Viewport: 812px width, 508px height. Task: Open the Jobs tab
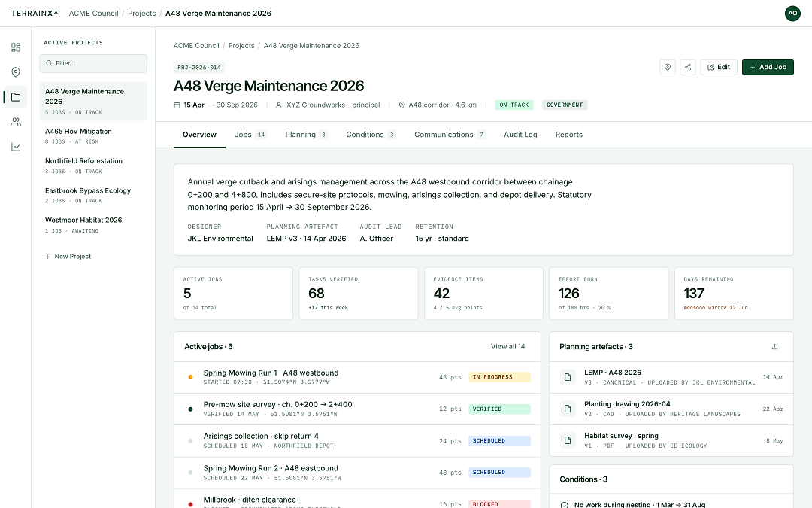point(250,135)
